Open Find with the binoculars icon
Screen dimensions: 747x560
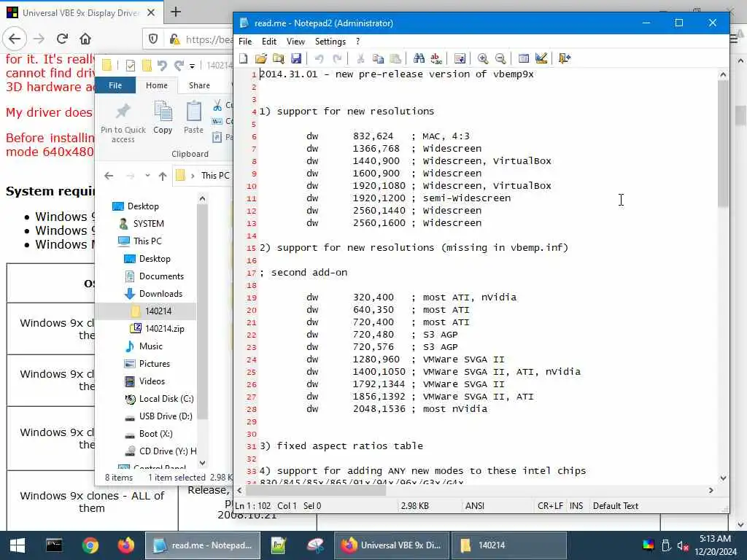coord(419,58)
